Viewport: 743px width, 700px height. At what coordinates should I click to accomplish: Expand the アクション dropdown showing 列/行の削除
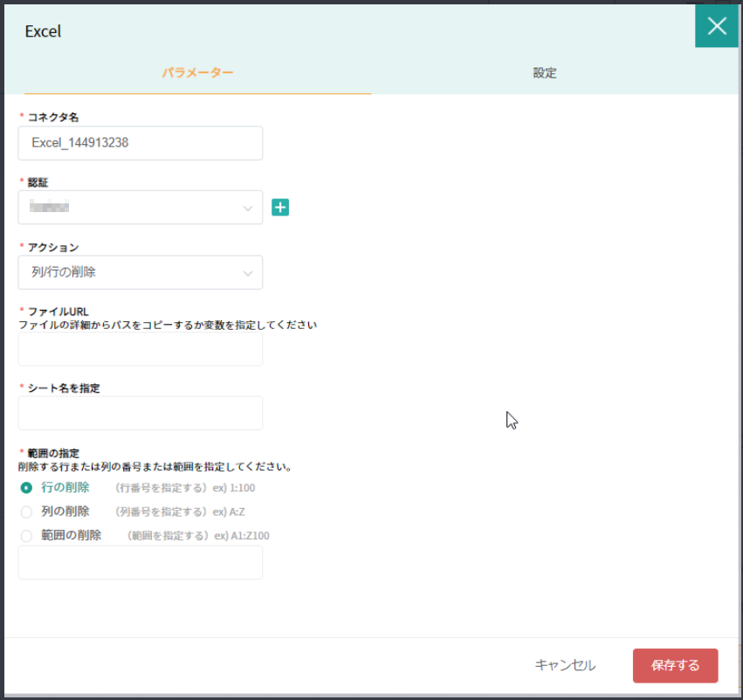point(141,272)
